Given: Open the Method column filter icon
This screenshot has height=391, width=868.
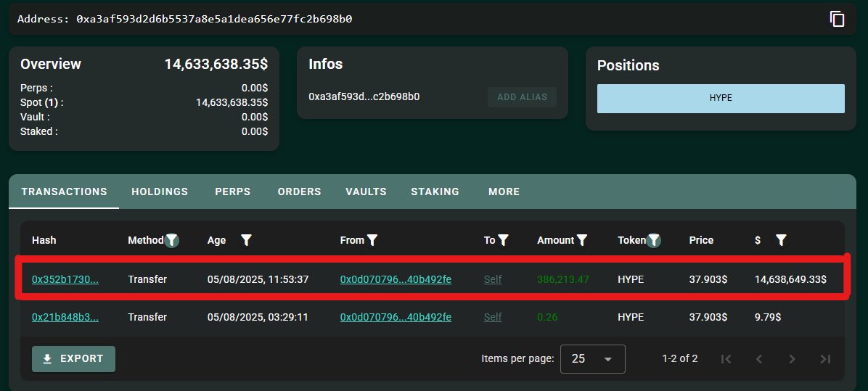Looking at the screenshot, I should click(172, 240).
